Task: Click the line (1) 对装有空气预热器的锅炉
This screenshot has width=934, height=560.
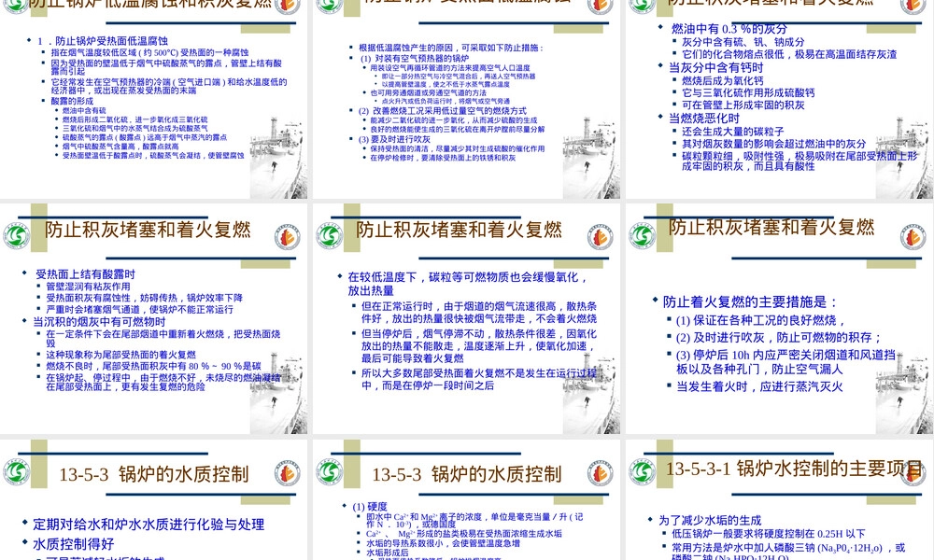Action: coord(414,58)
